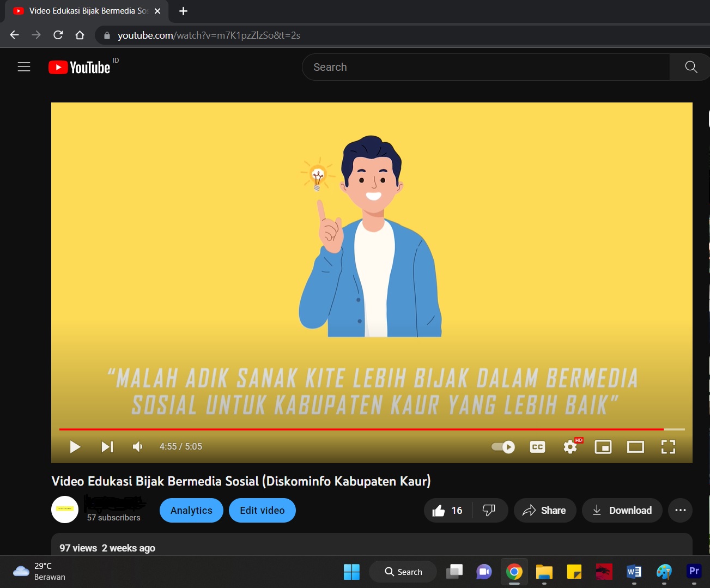Turn on closed captions
710x588 pixels.
[x=537, y=447]
